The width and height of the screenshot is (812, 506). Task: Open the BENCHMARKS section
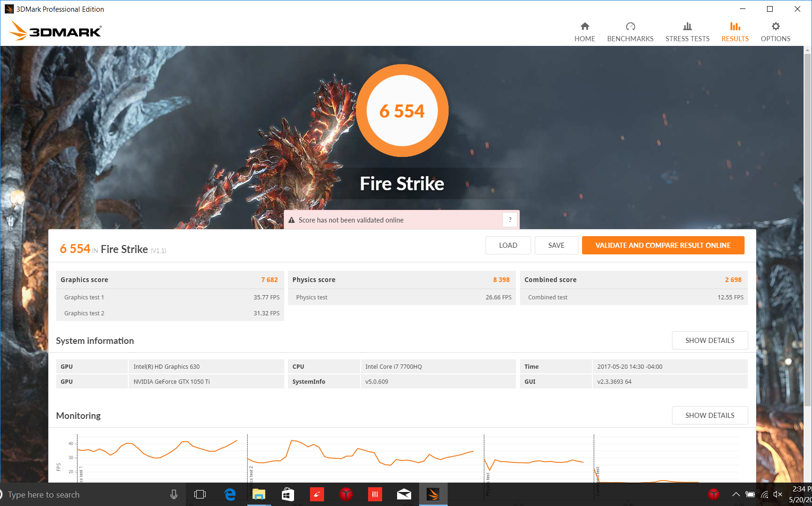(x=630, y=32)
